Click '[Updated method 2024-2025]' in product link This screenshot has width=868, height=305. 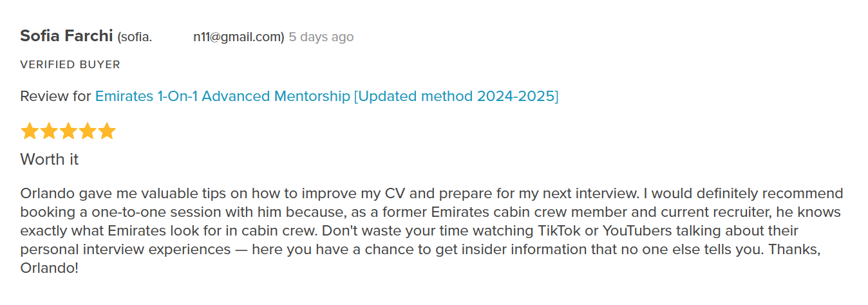tap(456, 97)
